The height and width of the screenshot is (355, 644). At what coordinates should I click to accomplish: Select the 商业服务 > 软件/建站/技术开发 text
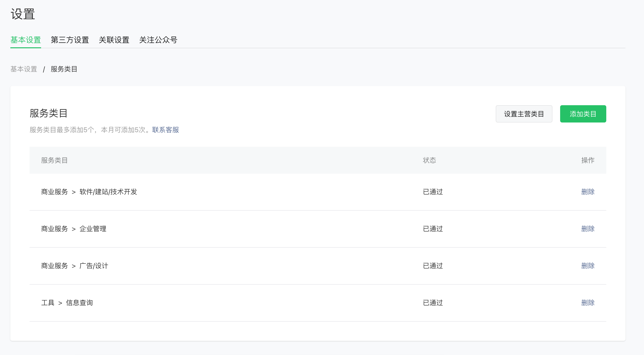(89, 192)
